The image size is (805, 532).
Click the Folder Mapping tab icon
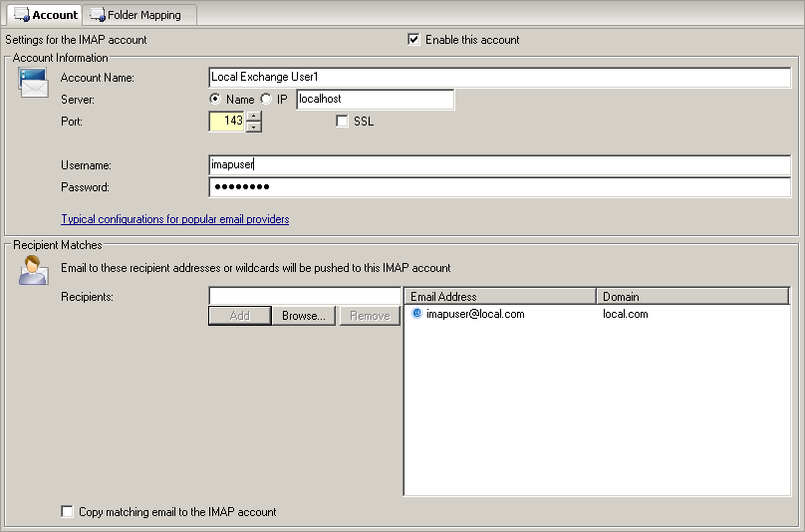[98, 15]
